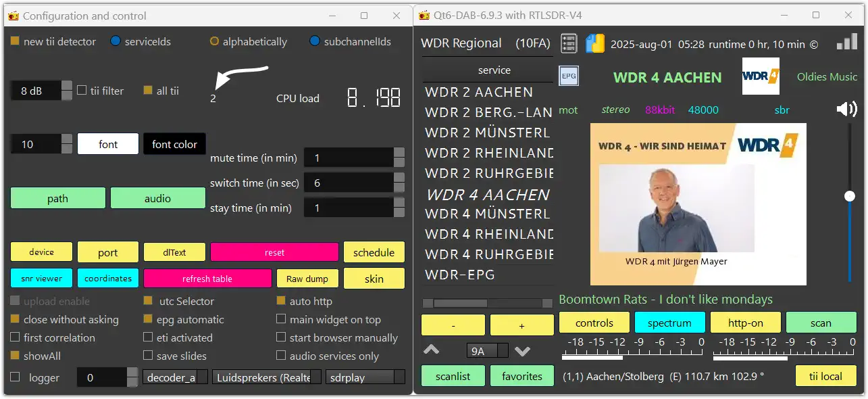Toggle close without asking checkbox
The height and width of the screenshot is (399, 868).
click(x=15, y=319)
